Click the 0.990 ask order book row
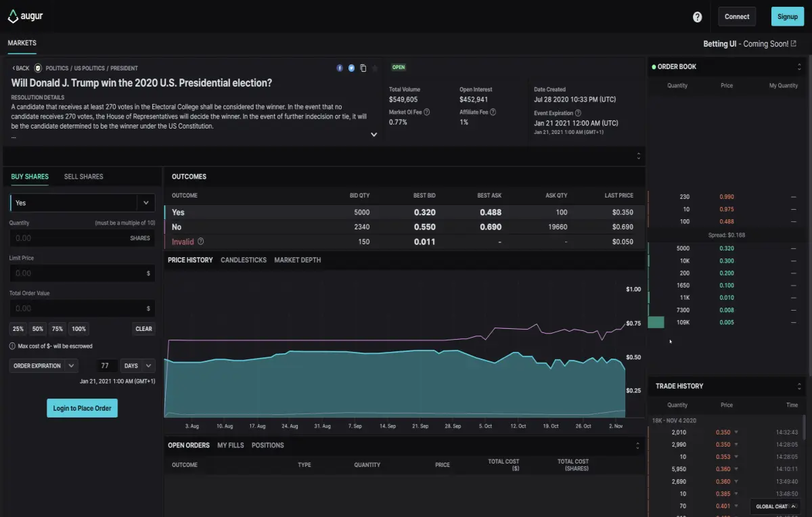This screenshot has height=517, width=812. [x=727, y=197]
